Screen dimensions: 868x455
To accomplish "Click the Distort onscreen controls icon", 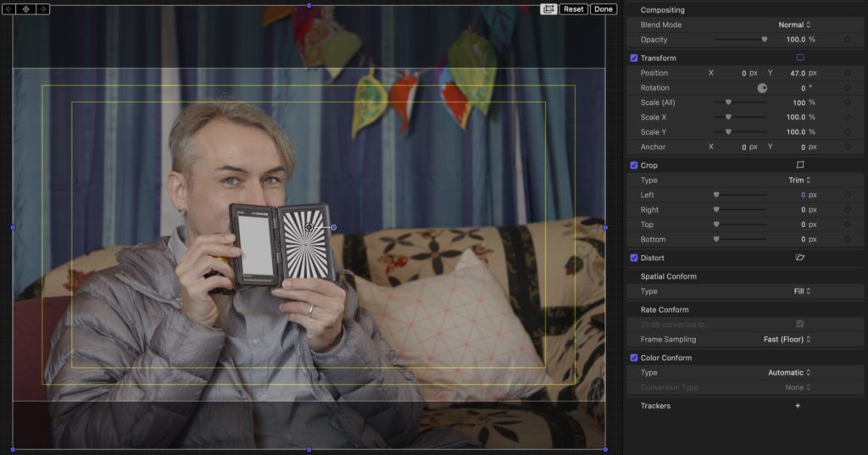I will 800,258.
